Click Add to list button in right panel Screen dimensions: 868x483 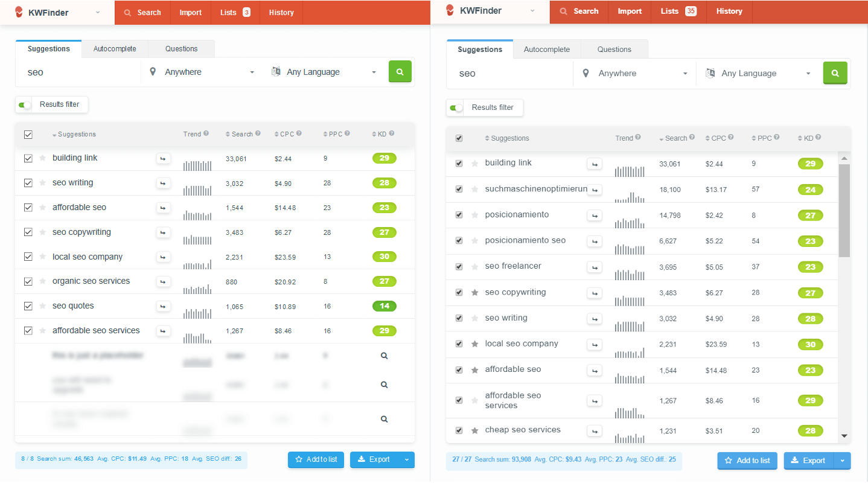(747, 461)
